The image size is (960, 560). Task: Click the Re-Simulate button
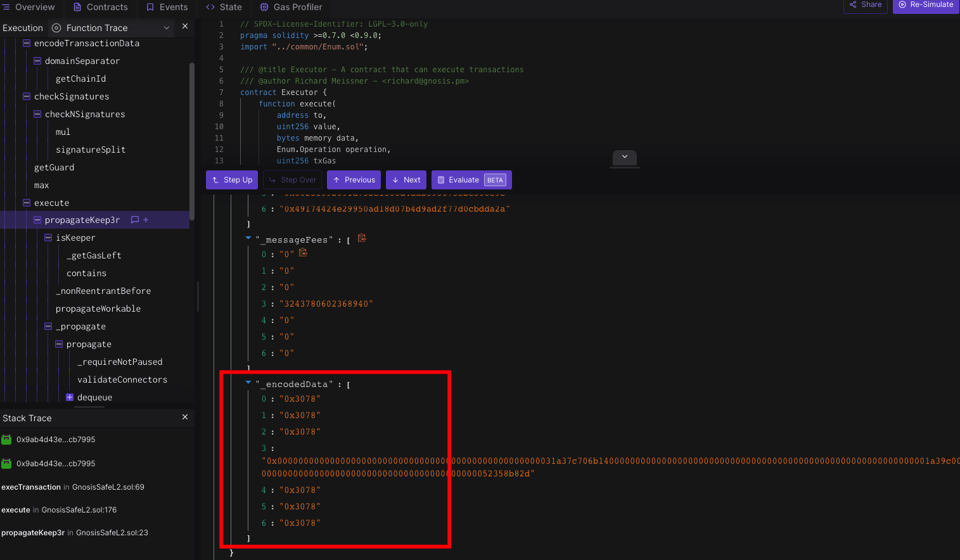click(925, 6)
